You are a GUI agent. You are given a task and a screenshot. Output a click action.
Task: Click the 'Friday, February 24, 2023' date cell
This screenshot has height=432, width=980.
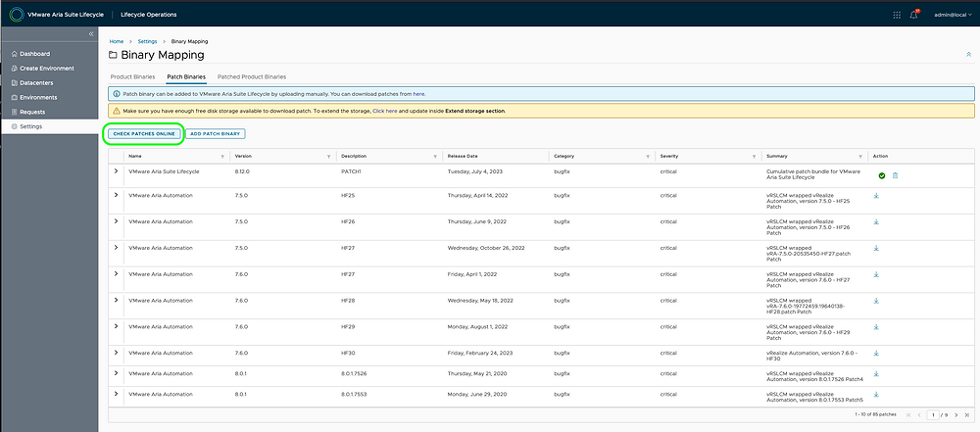coord(480,354)
